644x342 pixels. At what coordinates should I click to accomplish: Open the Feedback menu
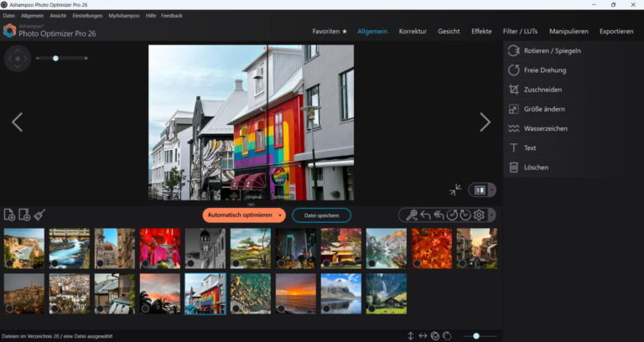(172, 16)
